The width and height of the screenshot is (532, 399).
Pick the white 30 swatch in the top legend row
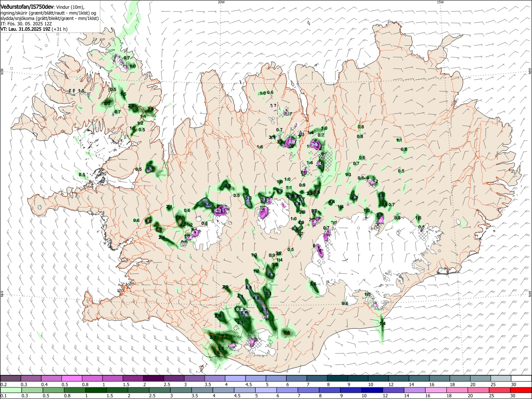coord(521,379)
